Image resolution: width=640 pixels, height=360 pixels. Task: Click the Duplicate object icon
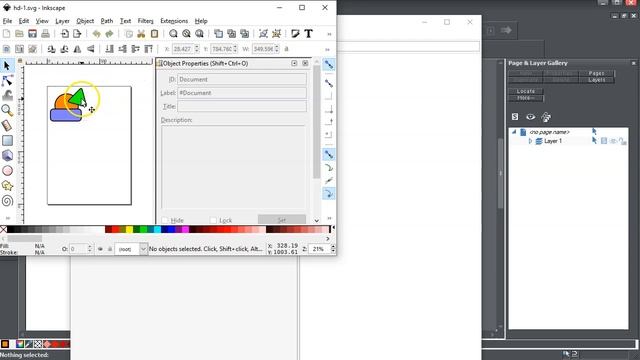(219, 34)
